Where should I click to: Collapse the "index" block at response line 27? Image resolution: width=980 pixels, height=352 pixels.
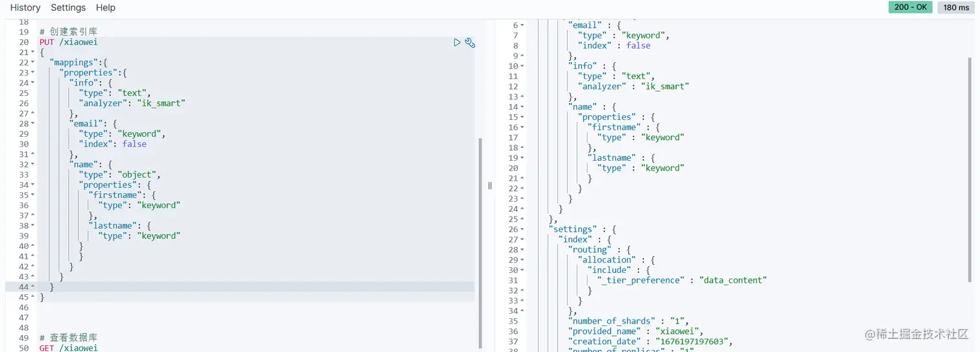522,240
